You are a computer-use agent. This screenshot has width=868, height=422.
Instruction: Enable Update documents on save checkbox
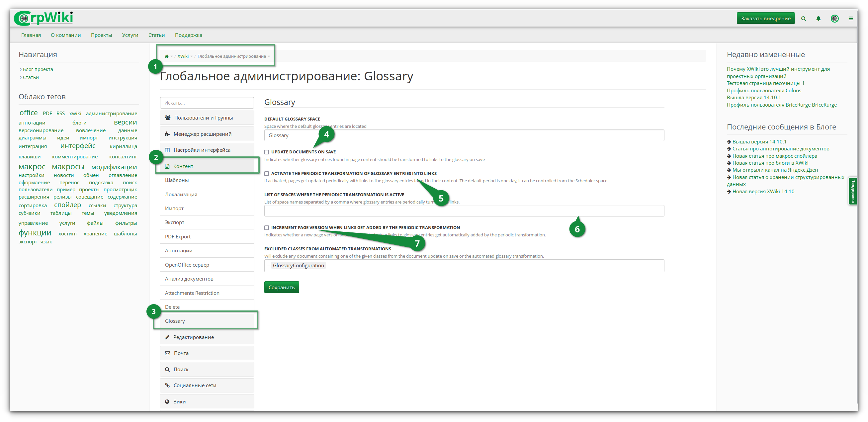[267, 152]
